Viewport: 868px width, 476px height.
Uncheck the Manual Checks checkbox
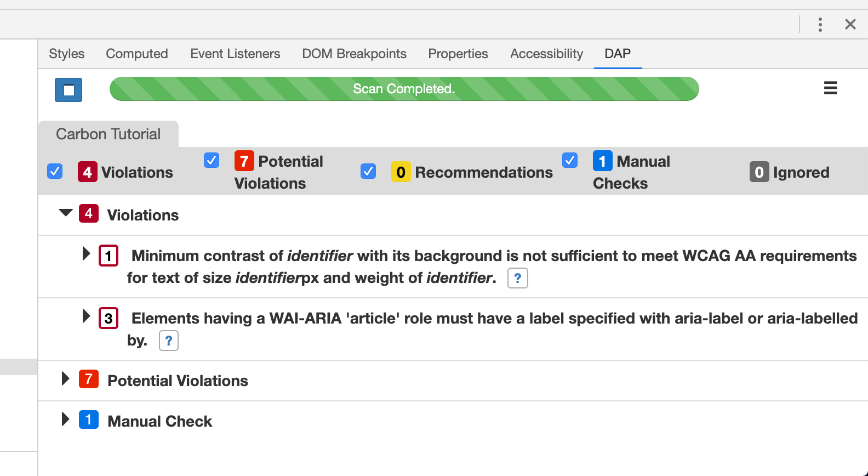click(x=570, y=160)
